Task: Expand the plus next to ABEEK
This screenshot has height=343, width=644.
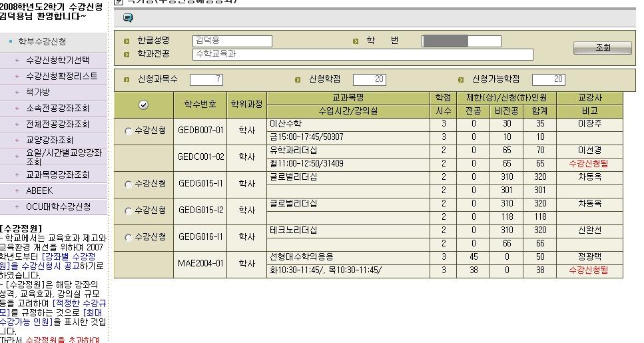Action: (17, 191)
